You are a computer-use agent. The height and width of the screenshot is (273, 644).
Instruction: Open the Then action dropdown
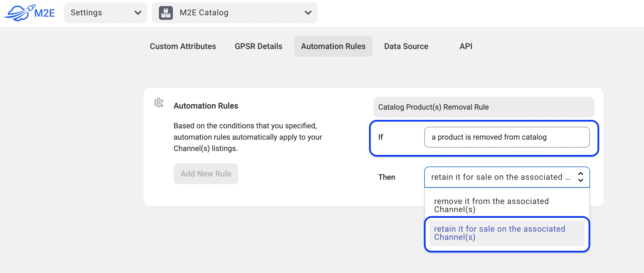click(x=506, y=177)
